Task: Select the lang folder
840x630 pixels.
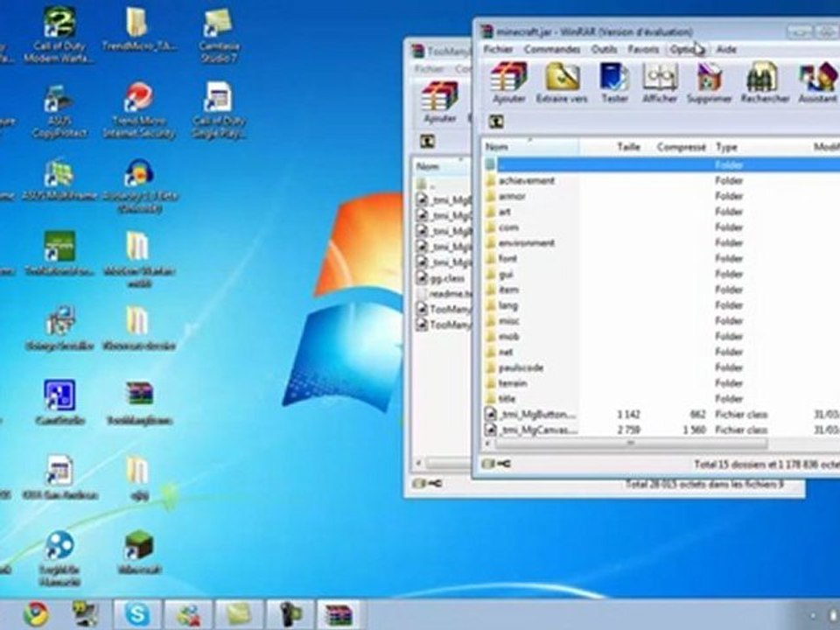Action: [507, 304]
